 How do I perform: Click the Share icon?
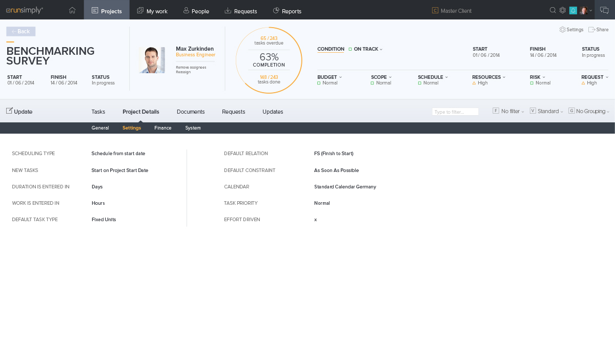pyautogui.click(x=591, y=30)
